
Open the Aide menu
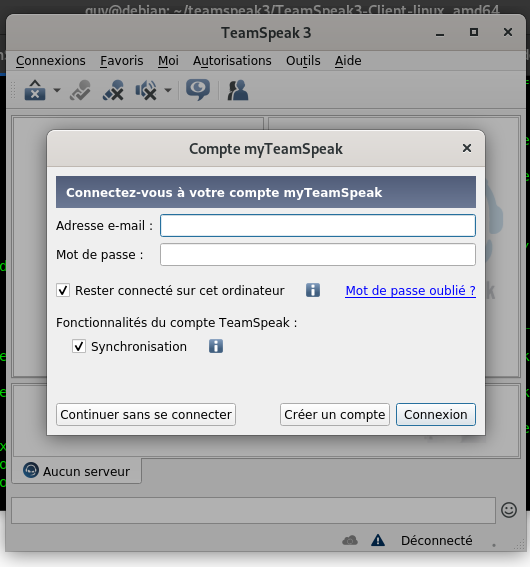(x=348, y=61)
